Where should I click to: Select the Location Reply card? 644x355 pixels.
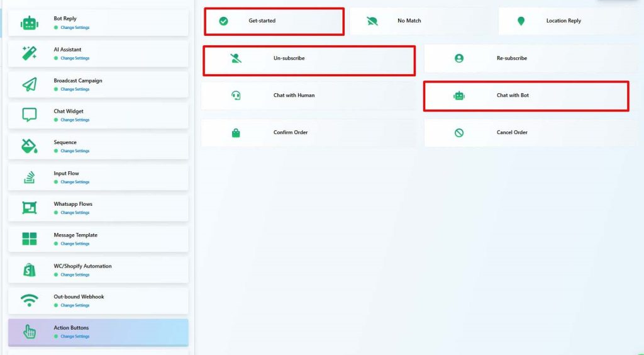563,21
